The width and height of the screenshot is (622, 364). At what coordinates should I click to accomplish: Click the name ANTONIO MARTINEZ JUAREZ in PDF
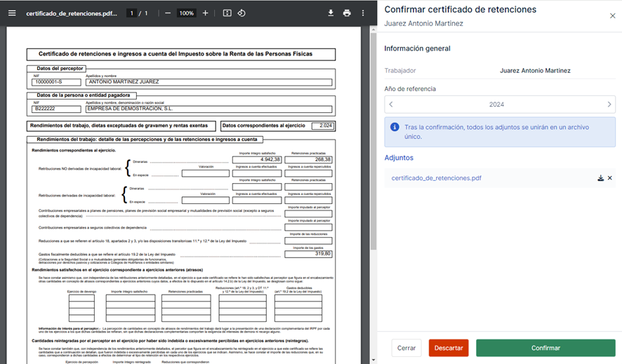click(x=124, y=82)
